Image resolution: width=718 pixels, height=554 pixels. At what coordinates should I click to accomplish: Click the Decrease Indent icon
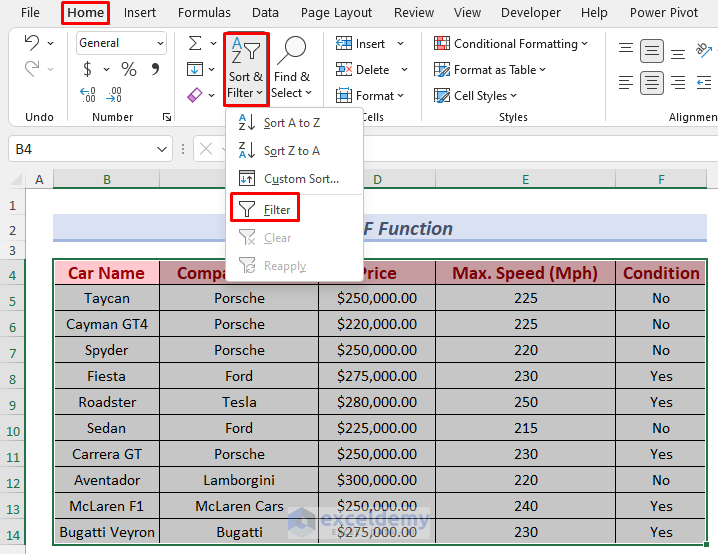pyautogui.click(x=704, y=83)
